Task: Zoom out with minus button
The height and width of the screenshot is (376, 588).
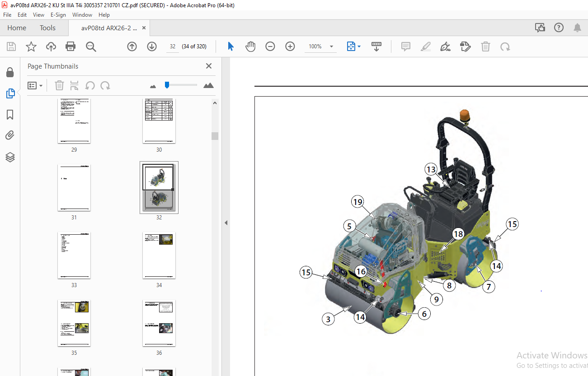Action: coord(270,46)
